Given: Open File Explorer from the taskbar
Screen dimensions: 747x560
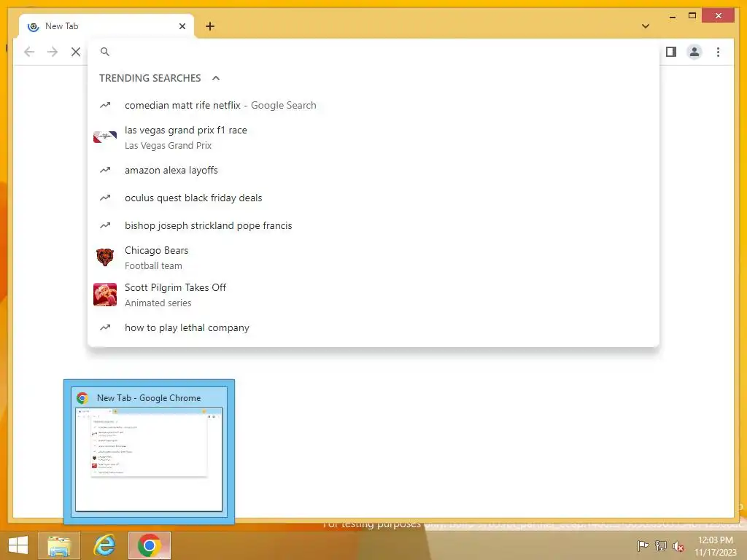Looking at the screenshot, I should 59,545.
